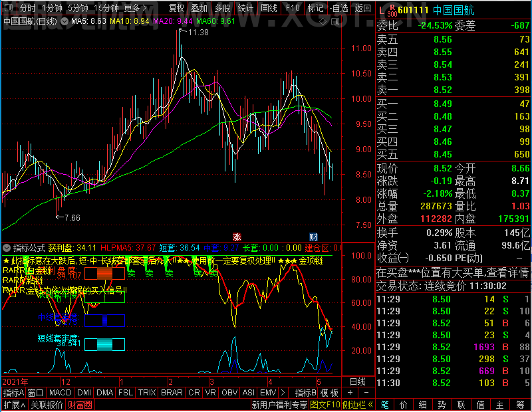
Task: Toggle the split-panel icon beside the diamond
Action: [335, 22]
